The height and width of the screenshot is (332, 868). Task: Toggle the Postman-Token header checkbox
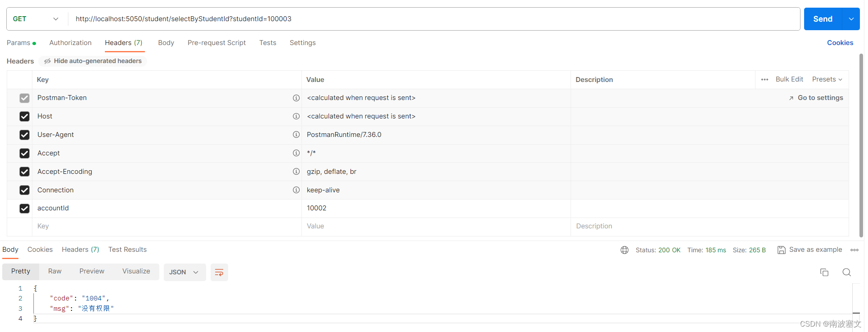point(24,98)
